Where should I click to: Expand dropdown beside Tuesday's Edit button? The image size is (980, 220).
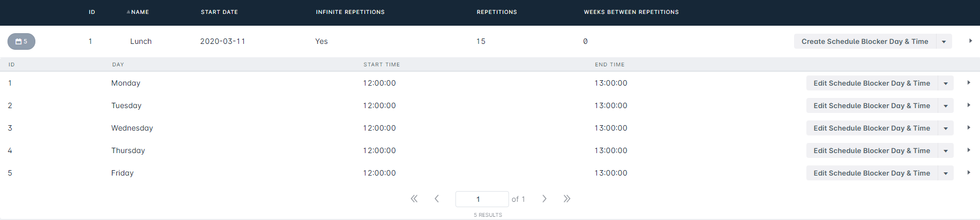[x=946, y=105]
